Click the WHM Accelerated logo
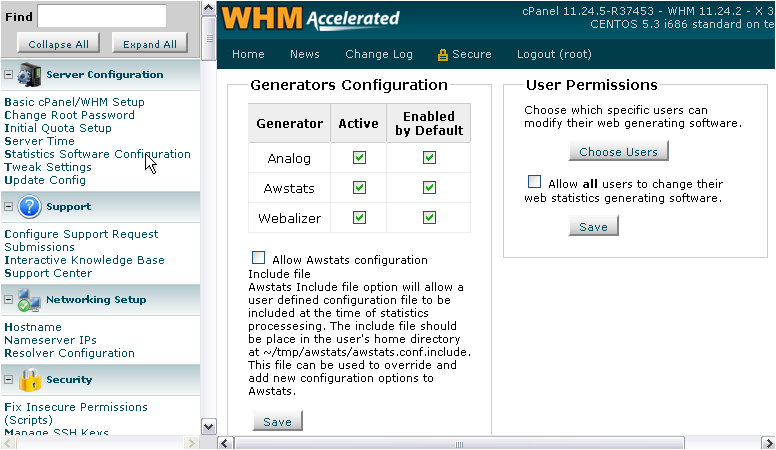This screenshot has width=776, height=450. [310, 18]
